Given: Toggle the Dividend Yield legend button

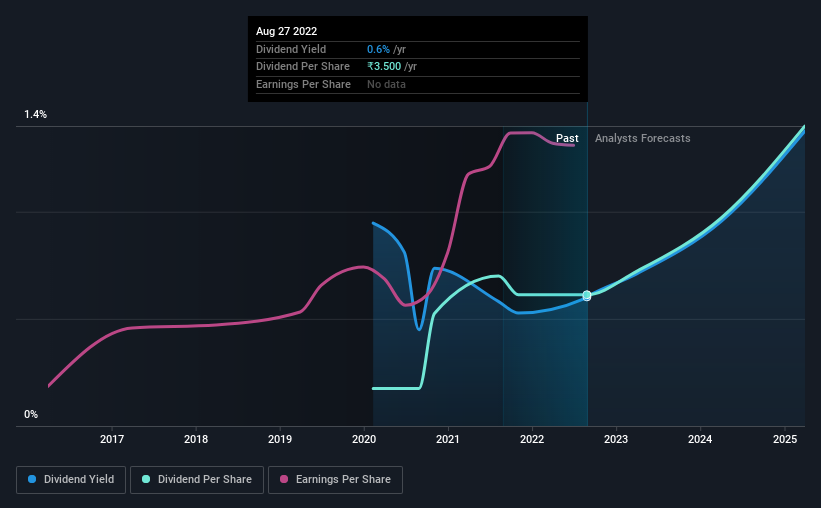Looking at the screenshot, I should pyautogui.click(x=70, y=480).
